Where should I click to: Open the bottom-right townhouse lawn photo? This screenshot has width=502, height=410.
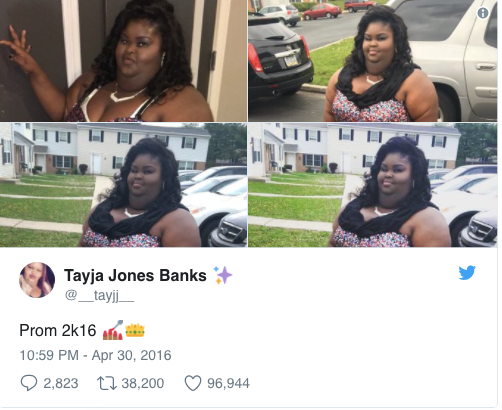[373, 185]
